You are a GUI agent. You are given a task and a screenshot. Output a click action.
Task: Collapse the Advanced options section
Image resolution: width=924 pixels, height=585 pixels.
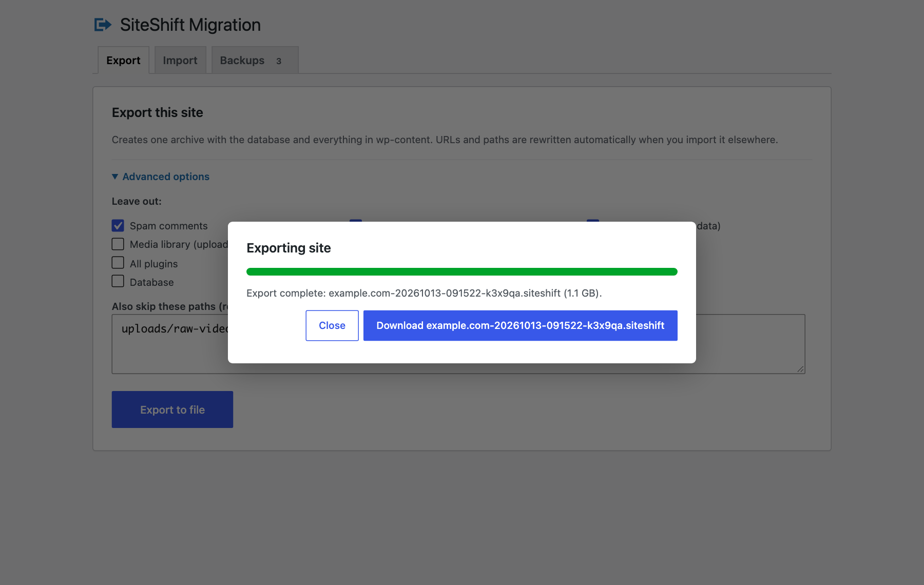161,177
